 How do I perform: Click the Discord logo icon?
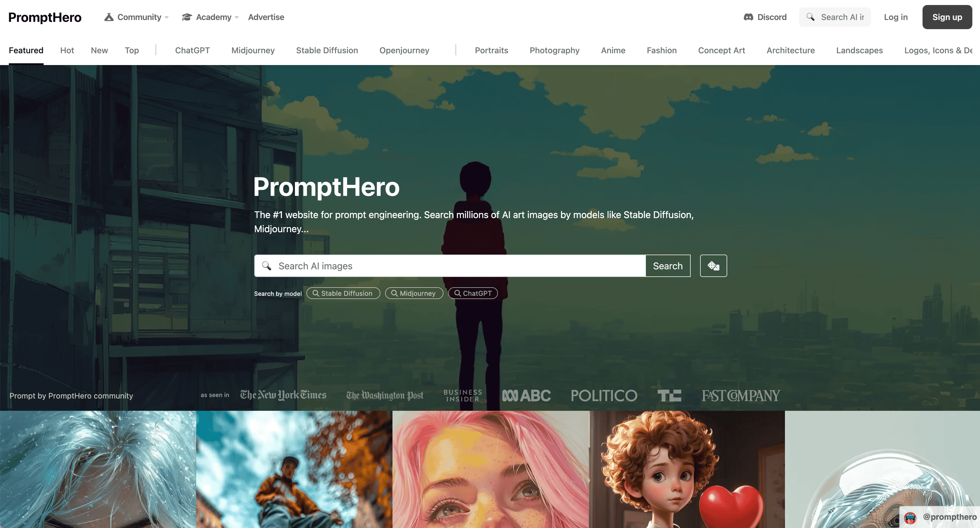(x=748, y=17)
